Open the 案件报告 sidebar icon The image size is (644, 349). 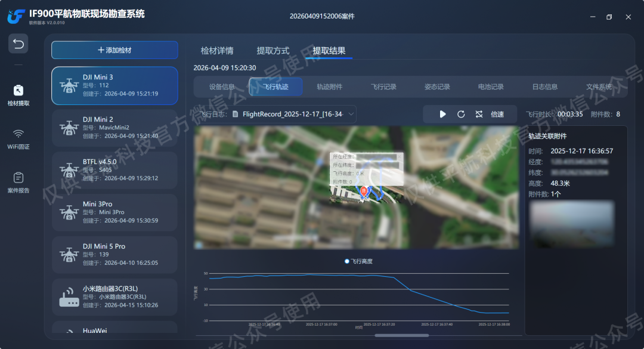click(x=18, y=183)
